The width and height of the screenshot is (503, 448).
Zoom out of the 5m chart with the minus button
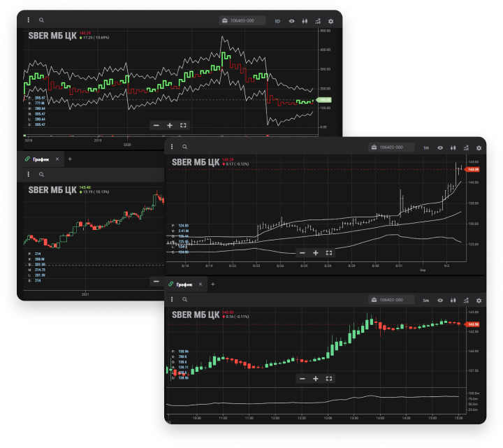302,379
